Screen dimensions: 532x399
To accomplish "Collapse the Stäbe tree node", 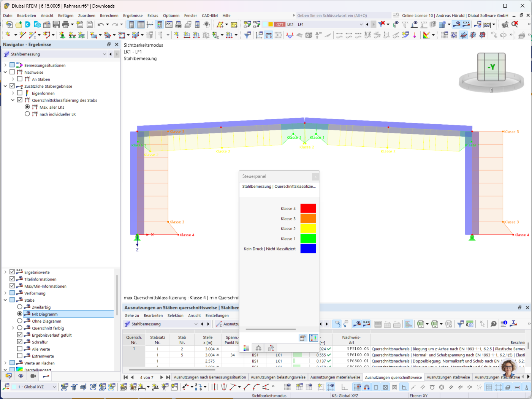I will 5,300.
